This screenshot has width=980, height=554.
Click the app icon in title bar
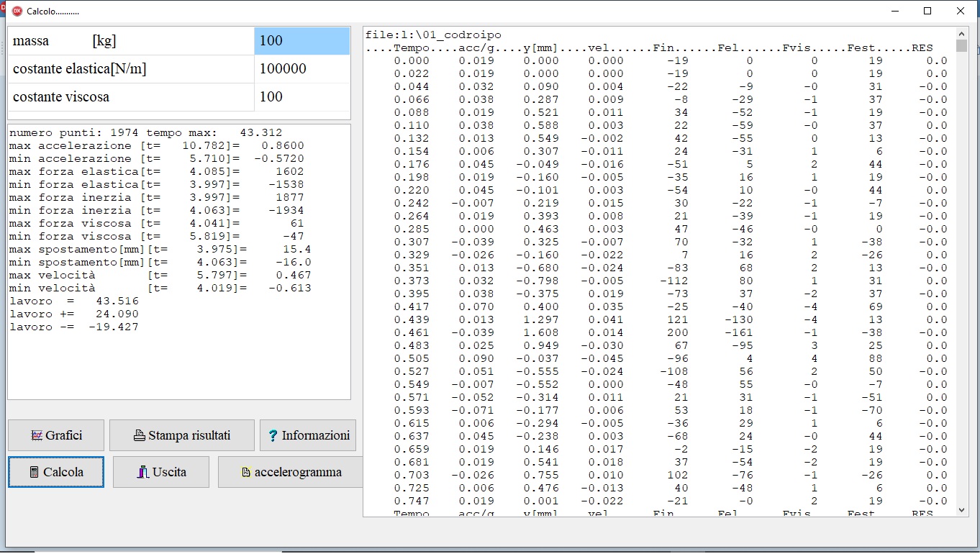coord(17,11)
